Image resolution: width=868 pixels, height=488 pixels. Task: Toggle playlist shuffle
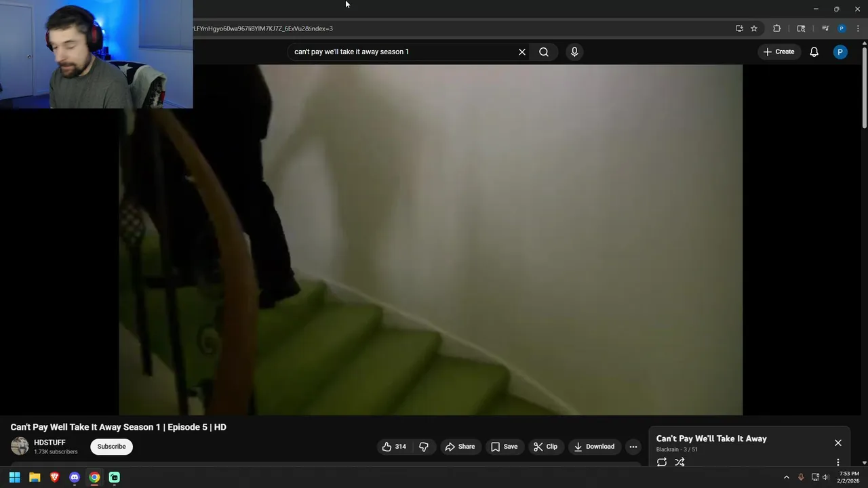(x=679, y=462)
